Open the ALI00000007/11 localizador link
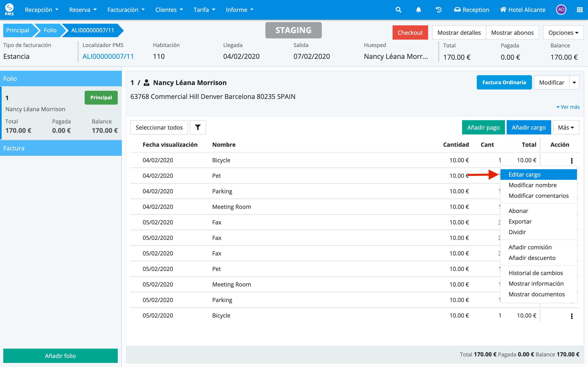The height and width of the screenshot is (367, 588). 108,57
